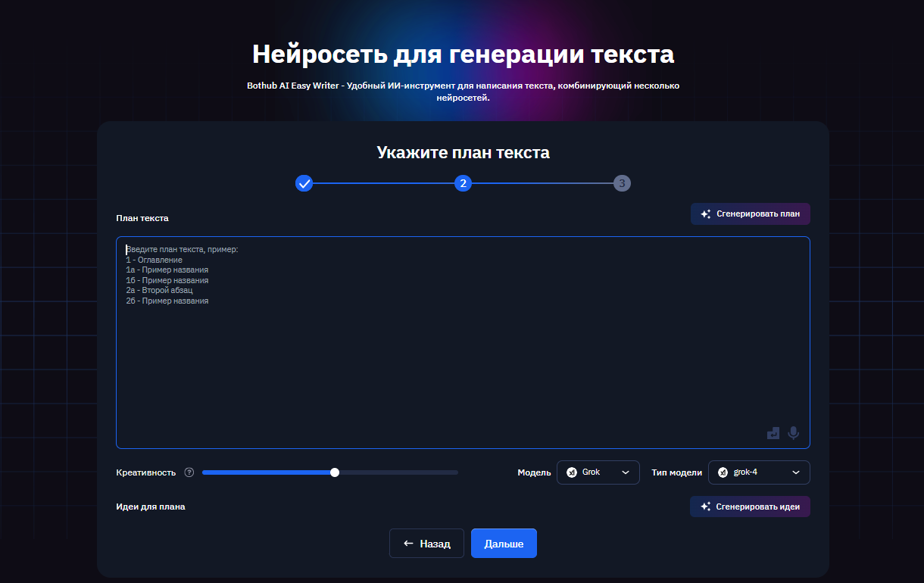This screenshot has height=583, width=924.
Task: Select step 3 in the progress stepper
Action: coord(622,182)
